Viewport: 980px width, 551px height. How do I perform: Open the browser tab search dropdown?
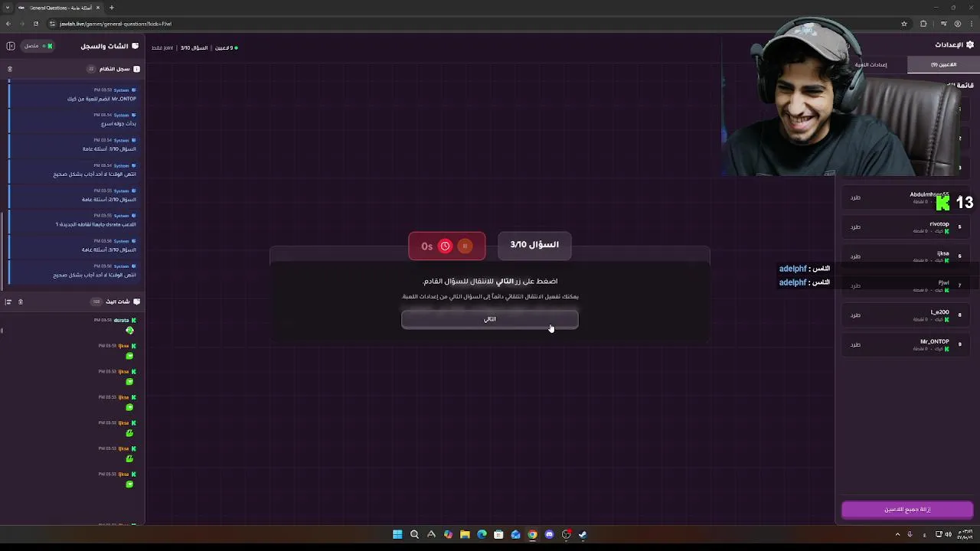[7, 8]
